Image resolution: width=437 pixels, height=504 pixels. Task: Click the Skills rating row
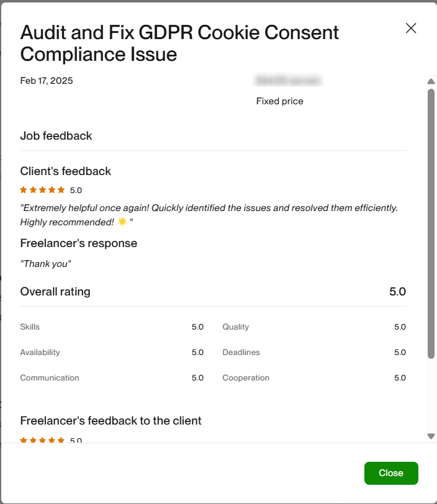pyautogui.click(x=112, y=327)
